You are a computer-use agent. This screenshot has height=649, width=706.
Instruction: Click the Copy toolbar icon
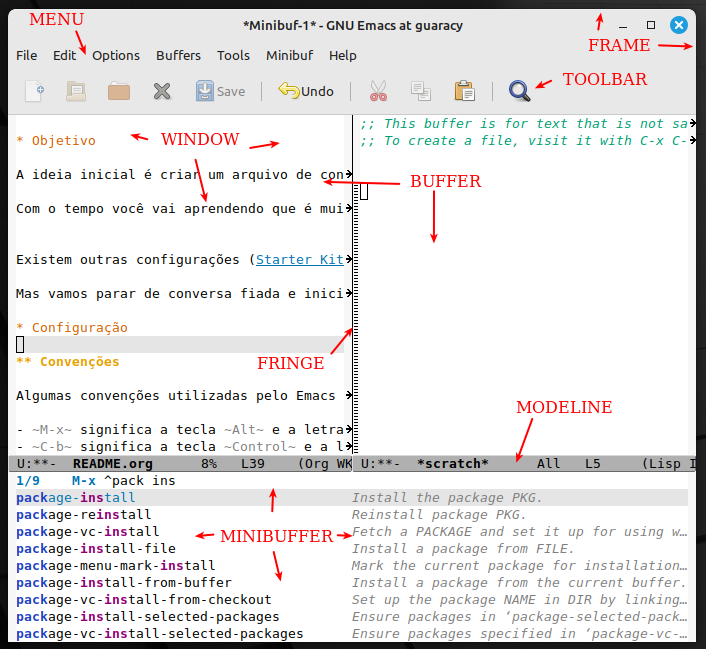coord(421,91)
